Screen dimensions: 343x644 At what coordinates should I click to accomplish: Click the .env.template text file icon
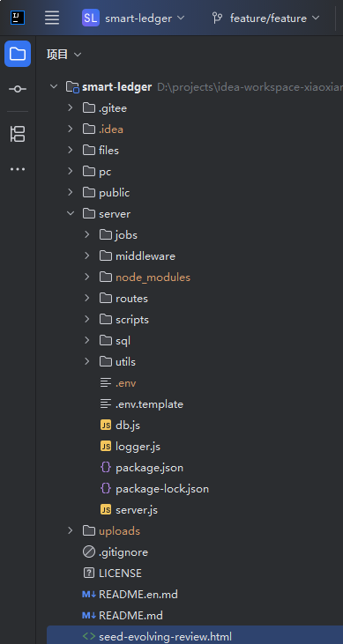tap(106, 404)
